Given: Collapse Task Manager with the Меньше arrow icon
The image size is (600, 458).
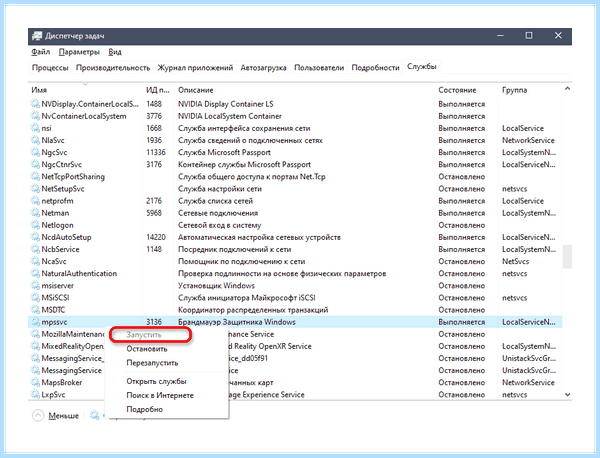Looking at the screenshot, I should click(38, 416).
